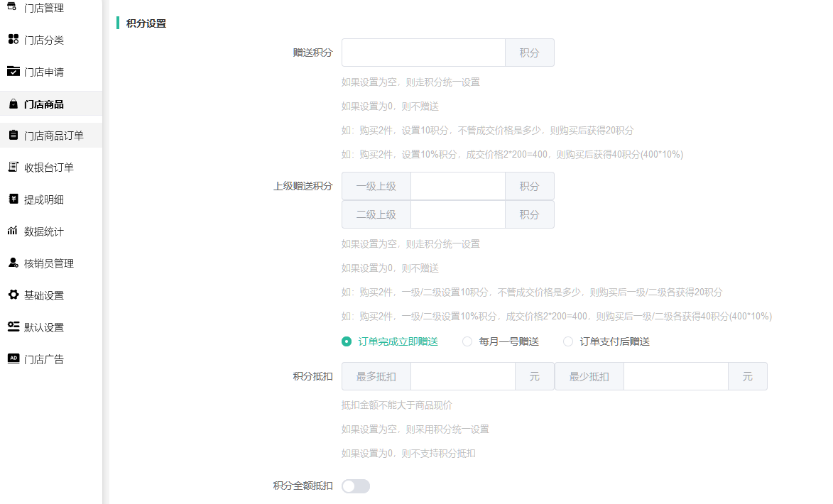Image resolution: width=833 pixels, height=504 pixels.
Task: Click the 门店商品 shopping bag icon
Action: 13,104
